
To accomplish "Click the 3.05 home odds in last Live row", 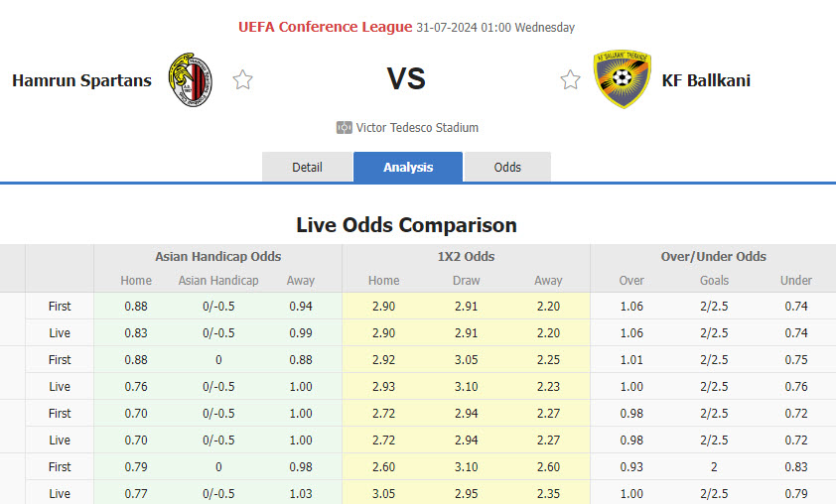I will click(x=384, y=493).
